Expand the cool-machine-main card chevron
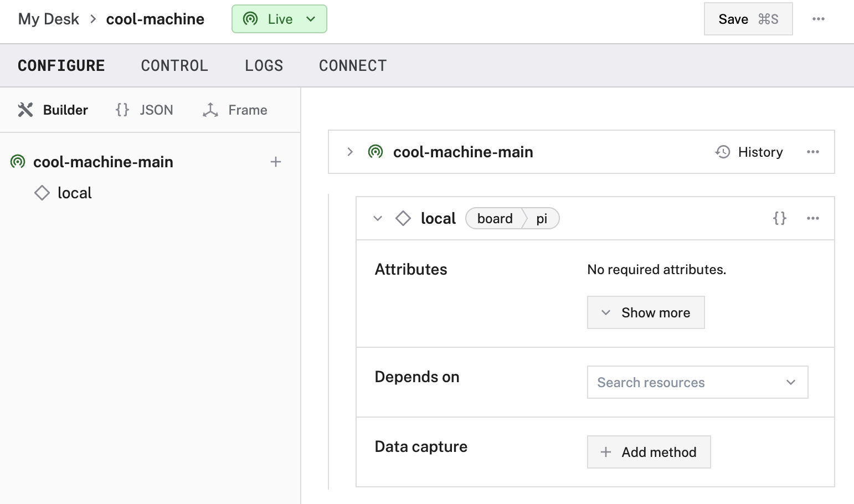 (349, 152)
